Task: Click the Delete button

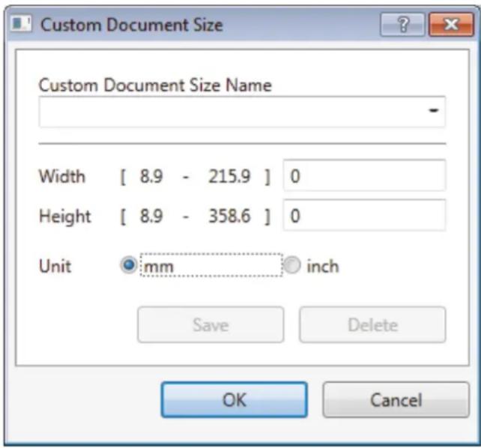Action: click(x=372, y=324)
